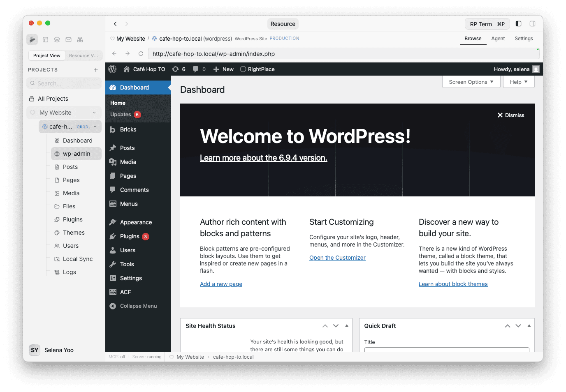Screen dimensions: 566x392
Task: Refresh the page with the reload icon
Action: point(141,53)
